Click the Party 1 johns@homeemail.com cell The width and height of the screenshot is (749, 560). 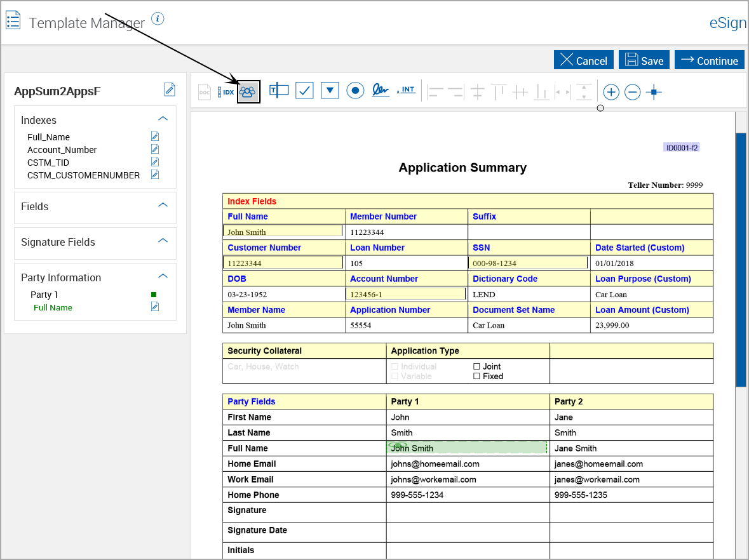coord(468,463)
